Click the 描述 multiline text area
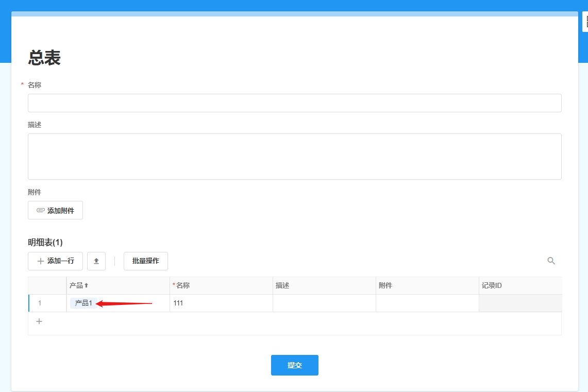Screen dimensions: 588x392 294,157
